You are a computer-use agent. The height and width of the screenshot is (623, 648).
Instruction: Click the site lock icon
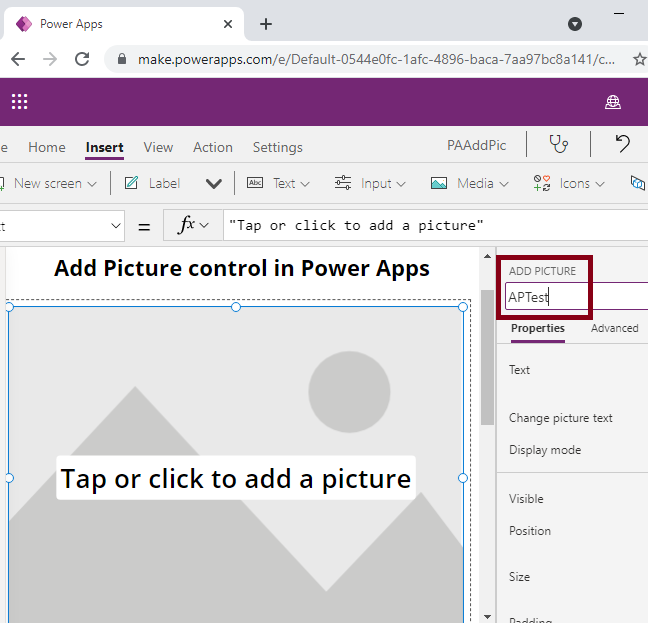click(122, 59)
